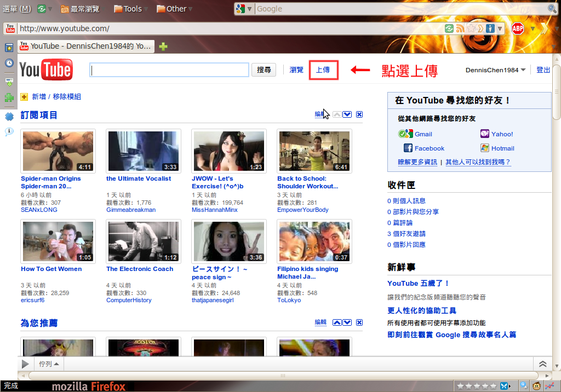The image size is (561, 392).
Task: Click the 搜尋 search button
Action: [264, 70]
